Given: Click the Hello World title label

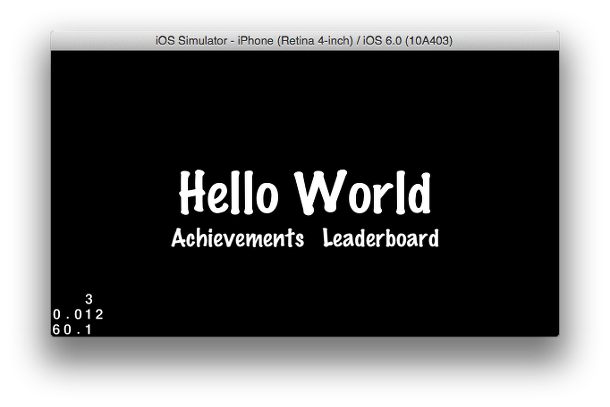Looking at the screenshot, I should (x=305, y=192).
